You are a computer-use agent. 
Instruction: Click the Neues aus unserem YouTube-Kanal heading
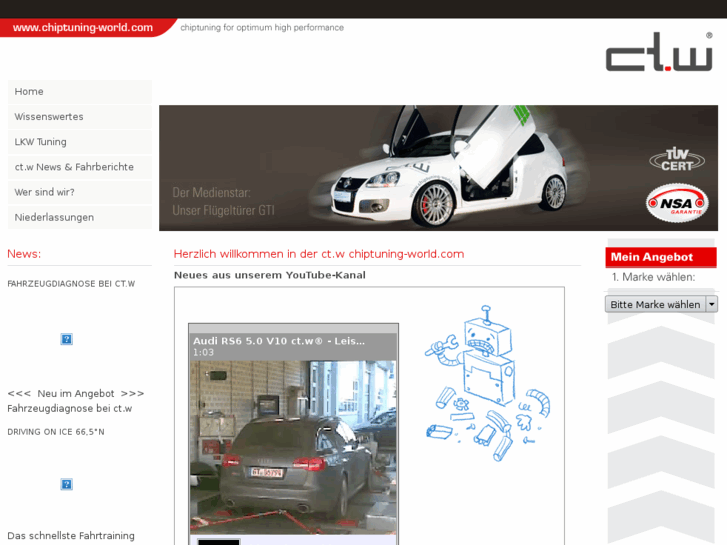pos(269,275)
